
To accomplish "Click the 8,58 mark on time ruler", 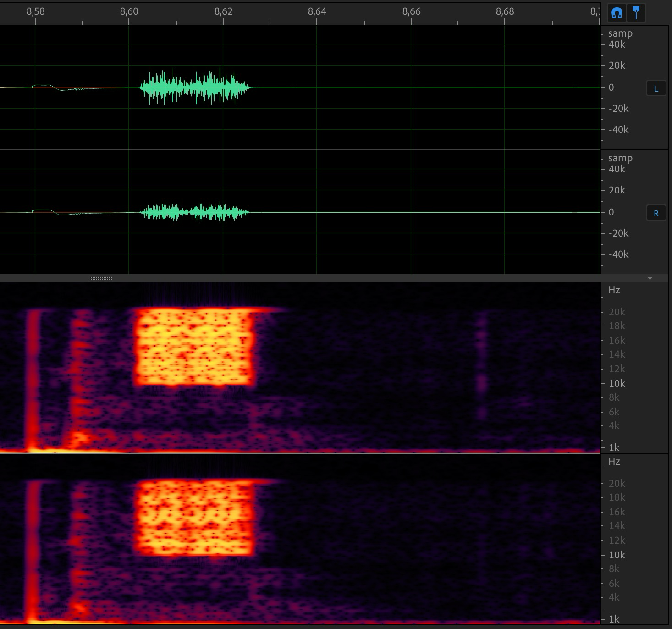I will click(35, 11).
